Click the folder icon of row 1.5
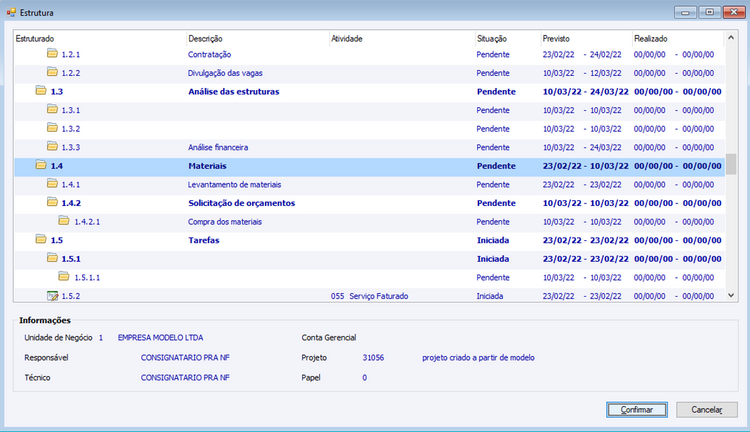750x432 pixels. 41,239
